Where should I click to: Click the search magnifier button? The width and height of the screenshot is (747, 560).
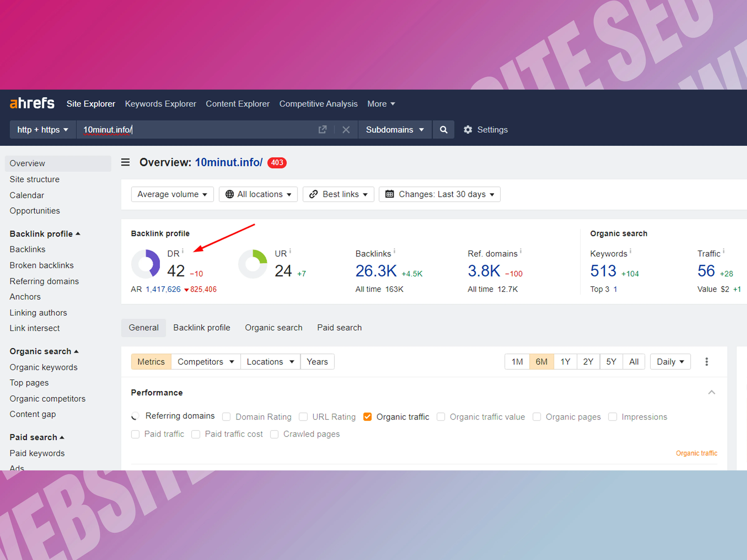(x=443, y=130)
